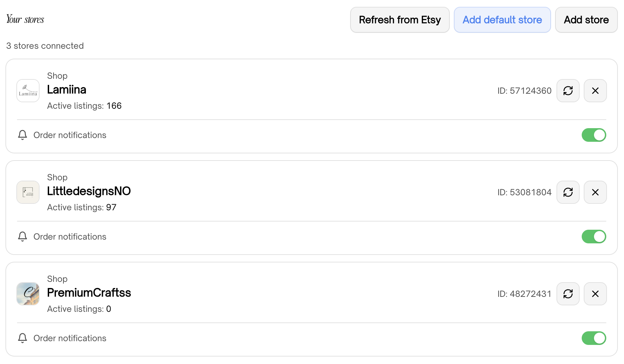Image resolution: width=624 pixels, height=364 pixels.
Task: Open the PremiumCraftss shop avatar
Action: [x=28, y=294]
